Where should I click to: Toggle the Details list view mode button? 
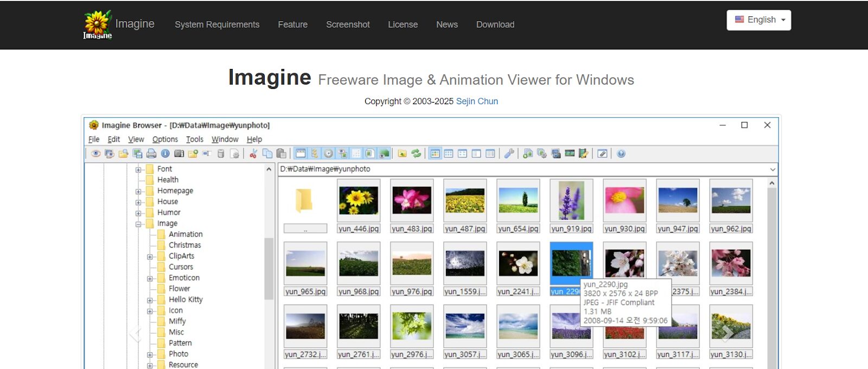[490, 154]
